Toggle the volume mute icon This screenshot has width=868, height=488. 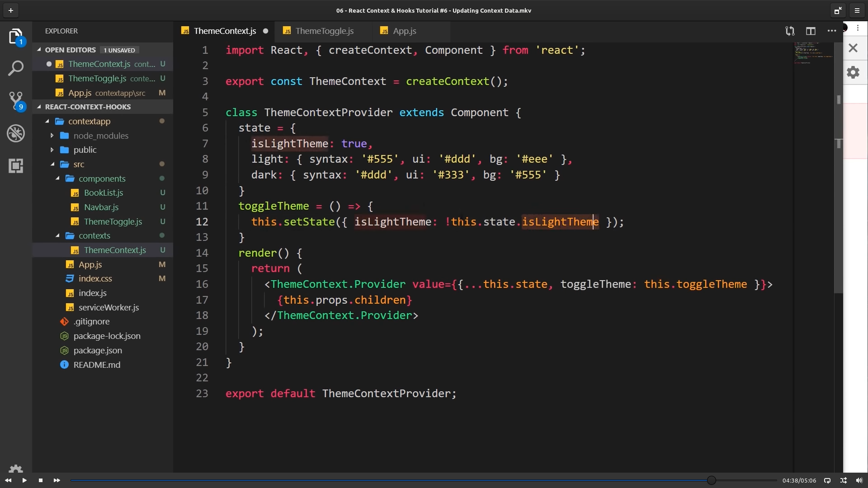pos(859,480)
